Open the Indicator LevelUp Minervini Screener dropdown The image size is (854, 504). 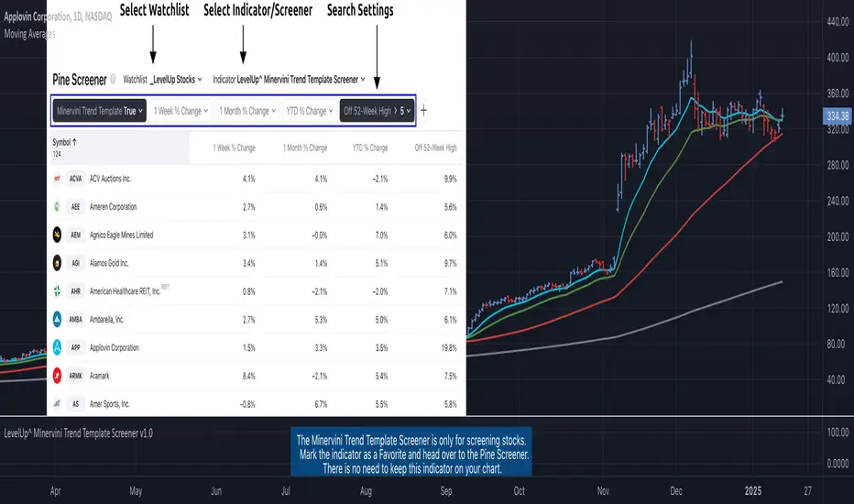click(x=289, y=80)
